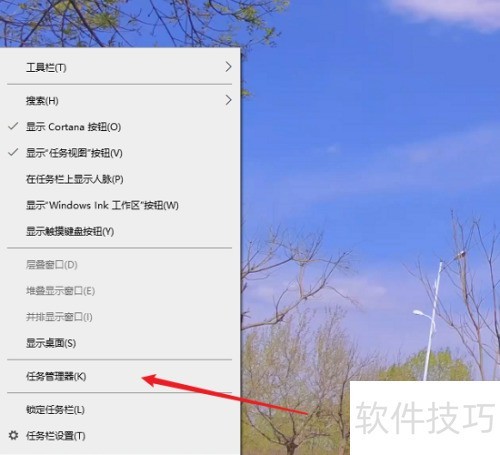Open 任务管理器(K) from the menu
Image resolution: width=500 pixels, height=455 pixels.
(x=120, y=376)
